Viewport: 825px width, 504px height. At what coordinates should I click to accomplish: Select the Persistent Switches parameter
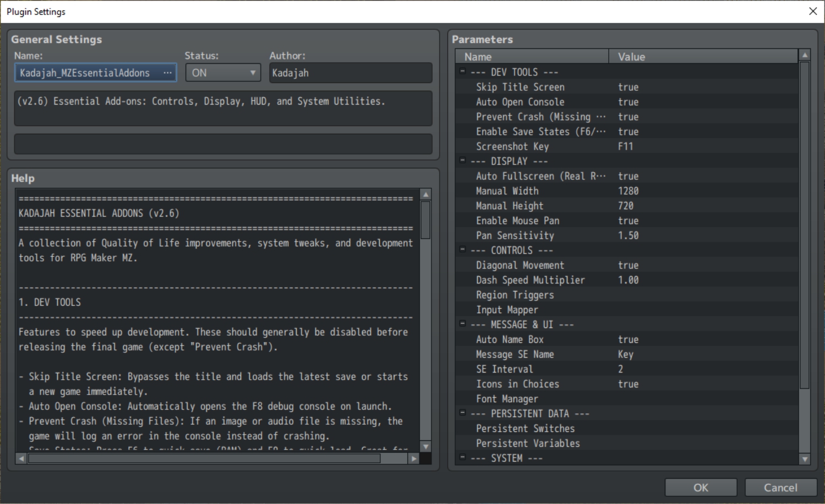point(627,429)
